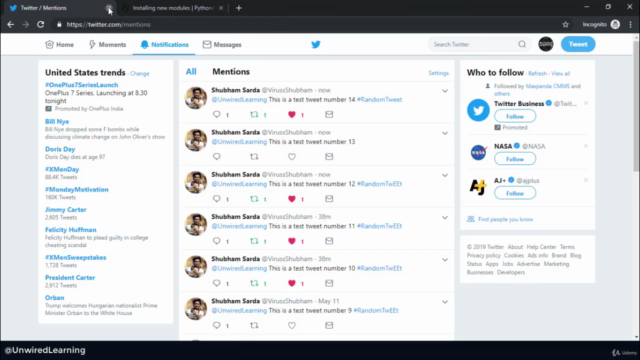Dismiss NASA follow suggestion

click(586, 146)
